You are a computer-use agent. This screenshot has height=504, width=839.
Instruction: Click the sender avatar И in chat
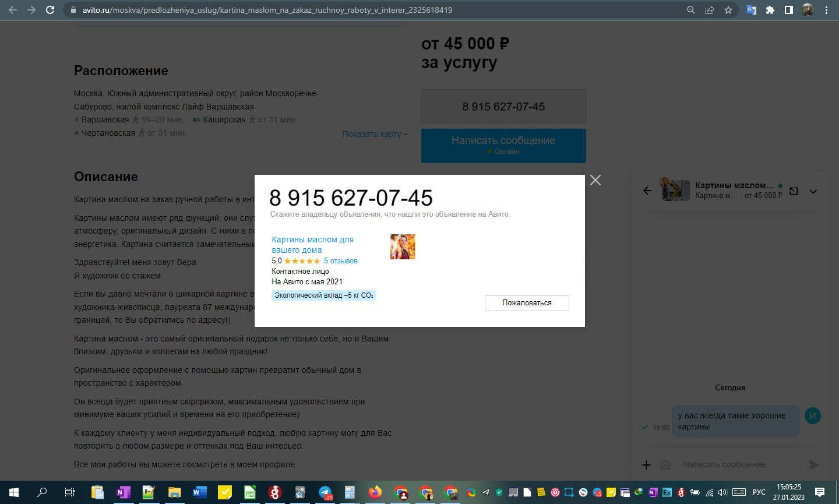tap(813, 416)
